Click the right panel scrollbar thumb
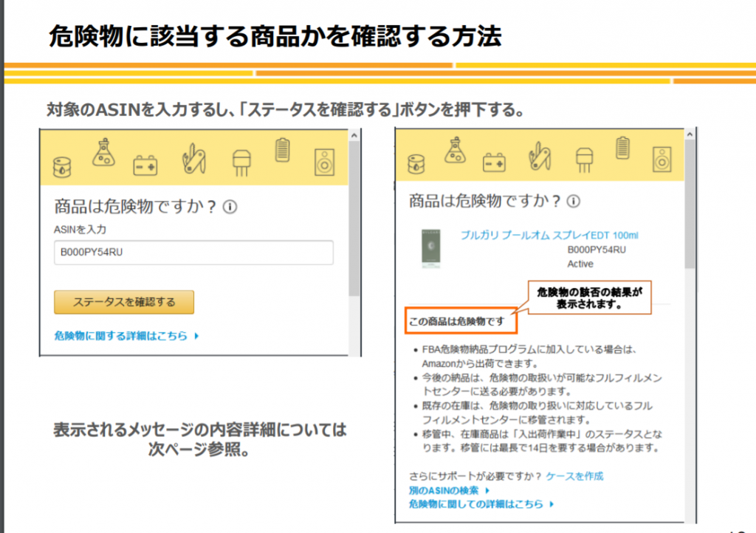The width and height of the screenshot is (756, 533). pyautogui.click(x=690, y=207)
